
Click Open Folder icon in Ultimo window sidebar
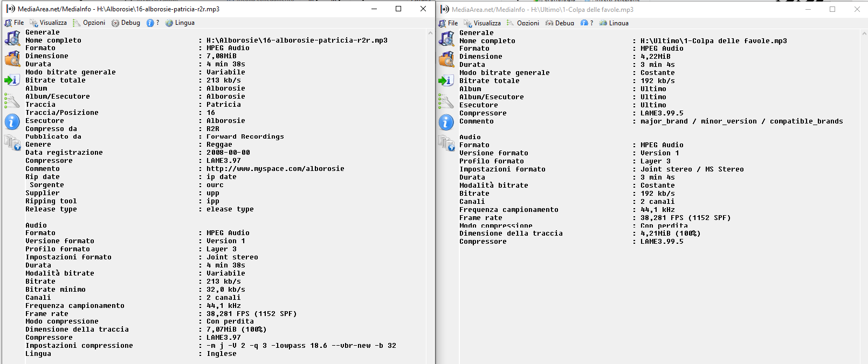pyautogui.click(x=446, y=59)
